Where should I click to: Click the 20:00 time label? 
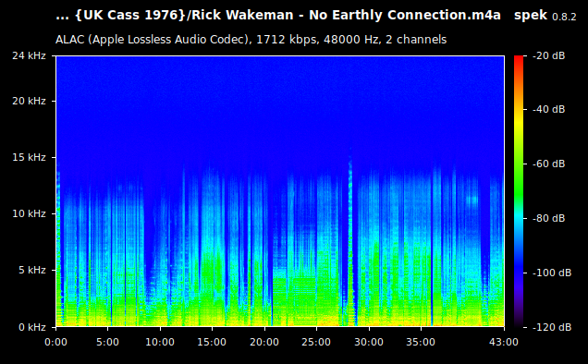pos(264,342)
